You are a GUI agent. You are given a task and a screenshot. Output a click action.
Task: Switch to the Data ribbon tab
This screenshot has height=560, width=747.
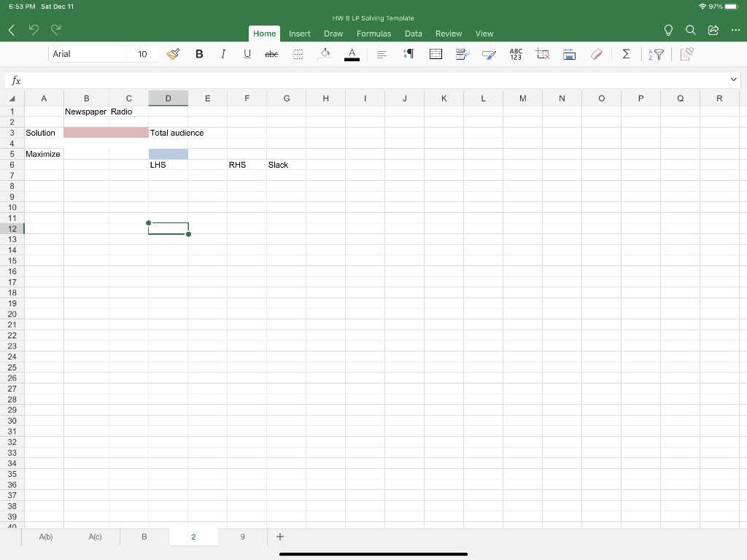pyautogui.click(x=414, y=34)
